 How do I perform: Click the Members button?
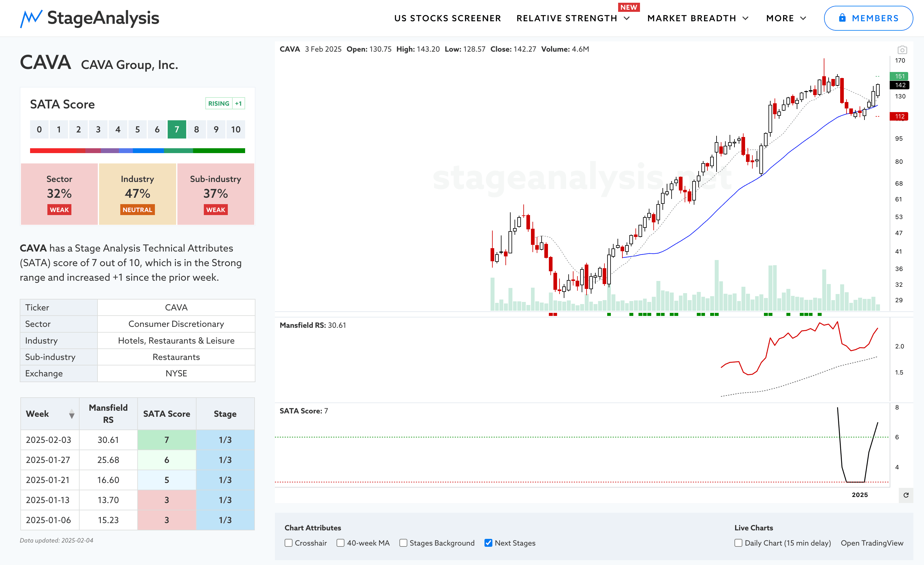click(868, 18)
